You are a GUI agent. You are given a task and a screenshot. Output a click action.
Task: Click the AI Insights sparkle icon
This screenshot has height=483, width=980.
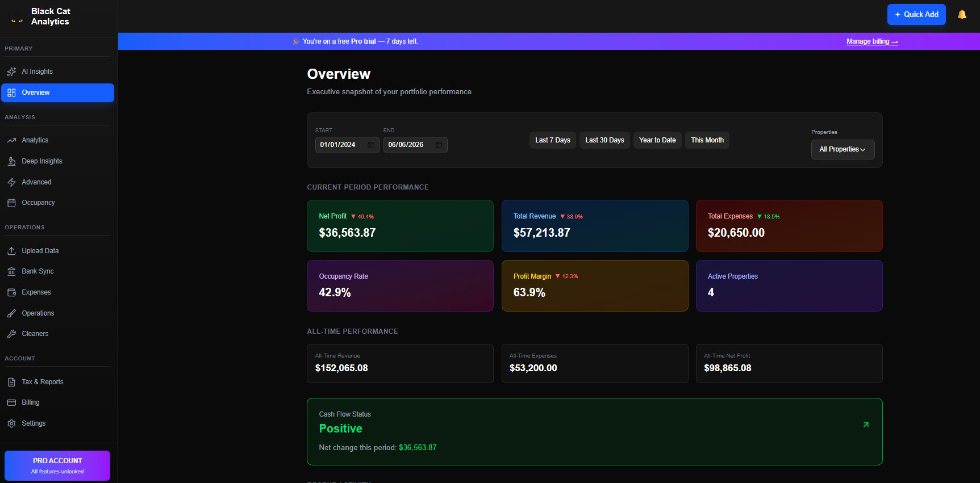tap(11, 72)
